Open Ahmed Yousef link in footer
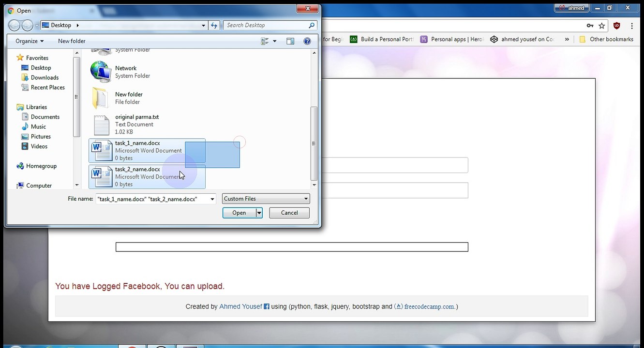Screen dimensions: 644x348 pos(240,306)
